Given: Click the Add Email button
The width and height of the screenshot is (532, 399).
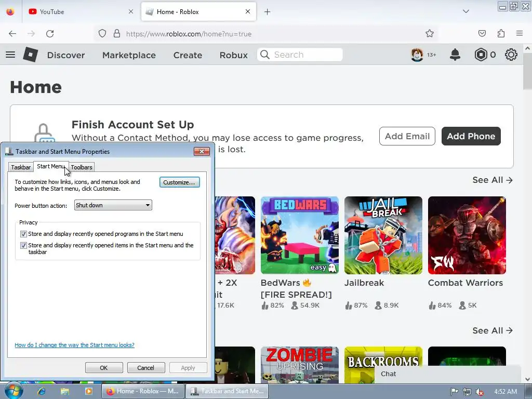Looking at the screenshot, I should pos(407,136).
